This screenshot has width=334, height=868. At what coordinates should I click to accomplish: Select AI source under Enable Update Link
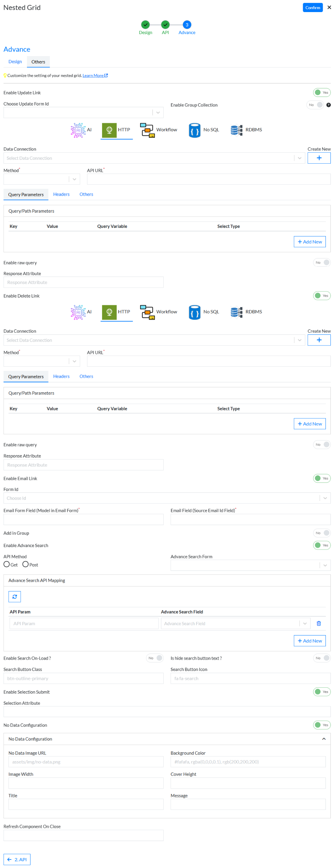[x=81, y=130]
